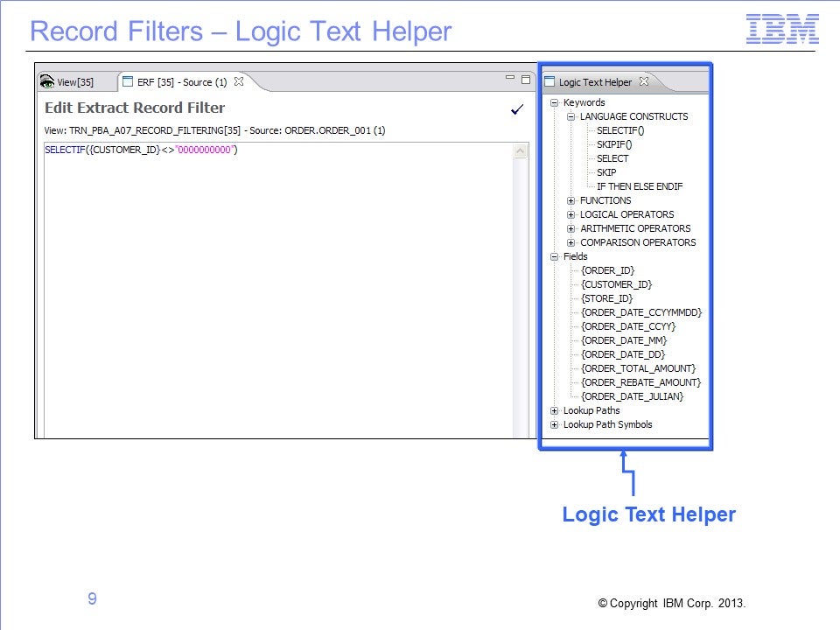Select the Lookup Path Symbols label
Screen dimensions: 840x630
(607, 424)
